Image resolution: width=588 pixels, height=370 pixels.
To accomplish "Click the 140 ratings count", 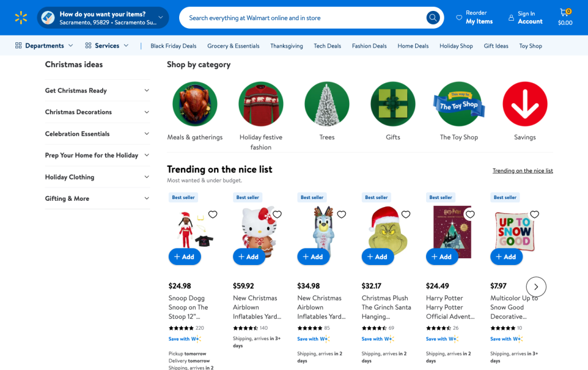I will click(x=264, y=328).
